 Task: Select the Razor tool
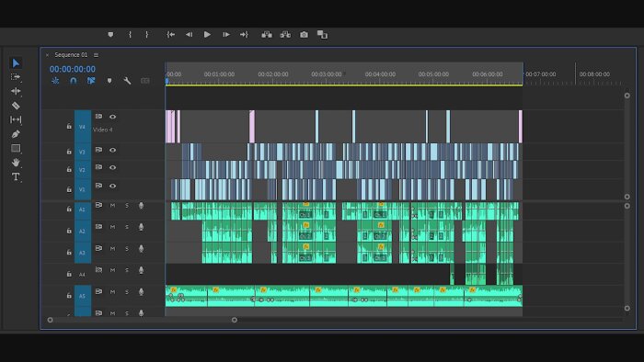(x=16, y=106)
